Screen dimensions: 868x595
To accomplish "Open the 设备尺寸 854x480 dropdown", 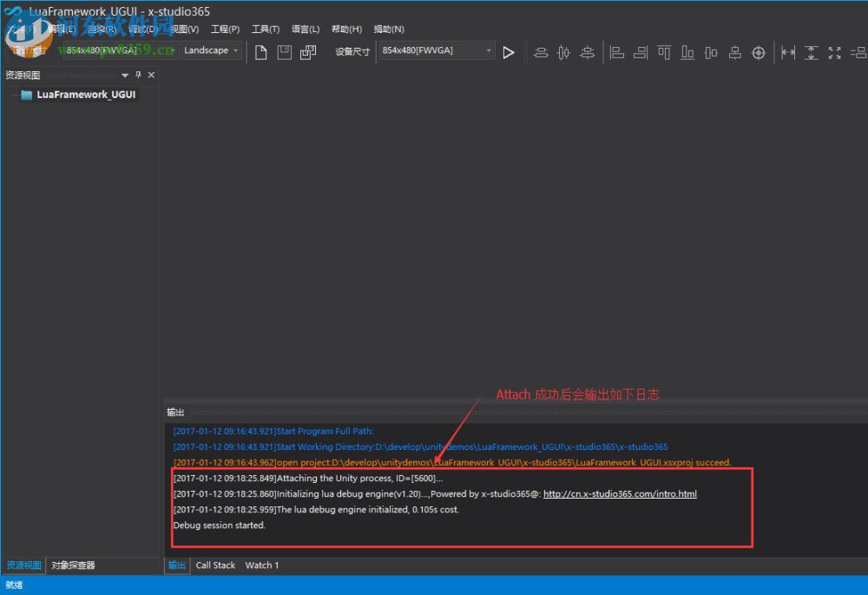I will pos(437,51).
